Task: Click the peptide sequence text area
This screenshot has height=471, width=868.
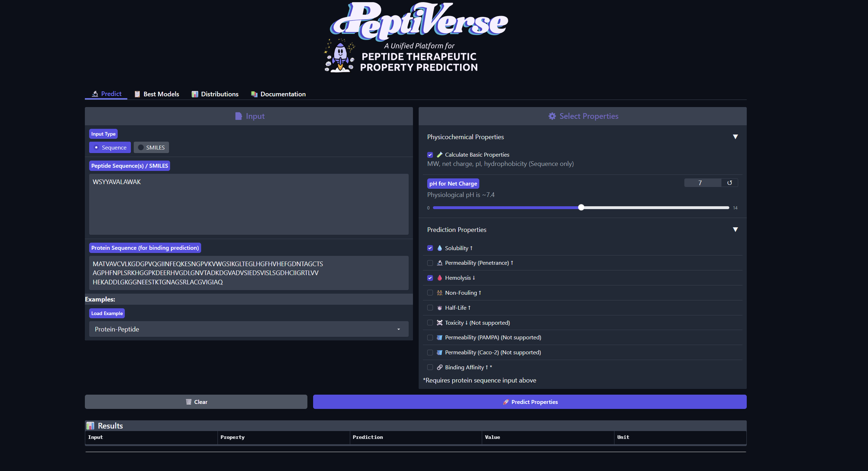Action: tap(249, 204)
